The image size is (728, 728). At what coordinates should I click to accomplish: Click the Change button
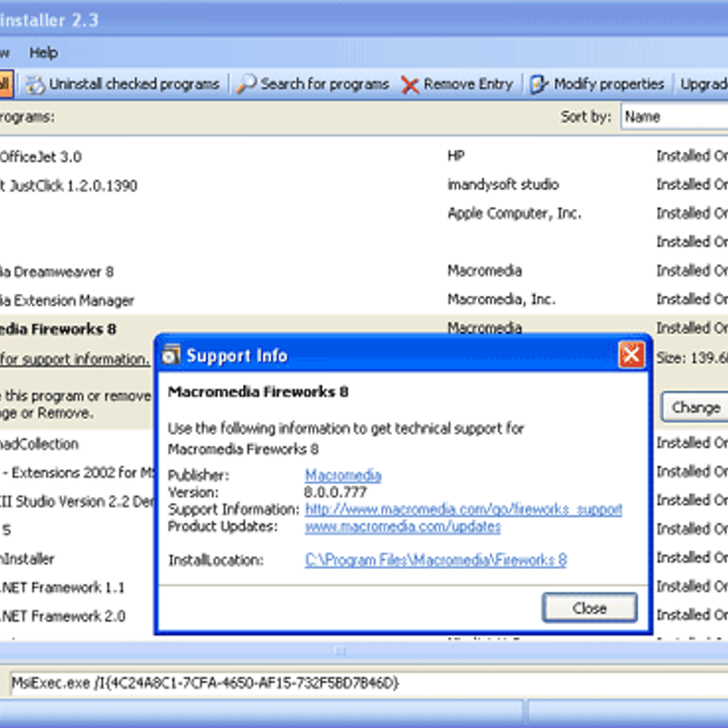(695, 408)
